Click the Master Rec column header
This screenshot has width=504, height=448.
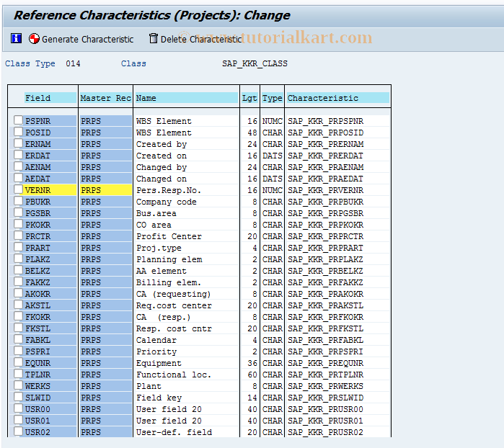click(x=106, y=98)
